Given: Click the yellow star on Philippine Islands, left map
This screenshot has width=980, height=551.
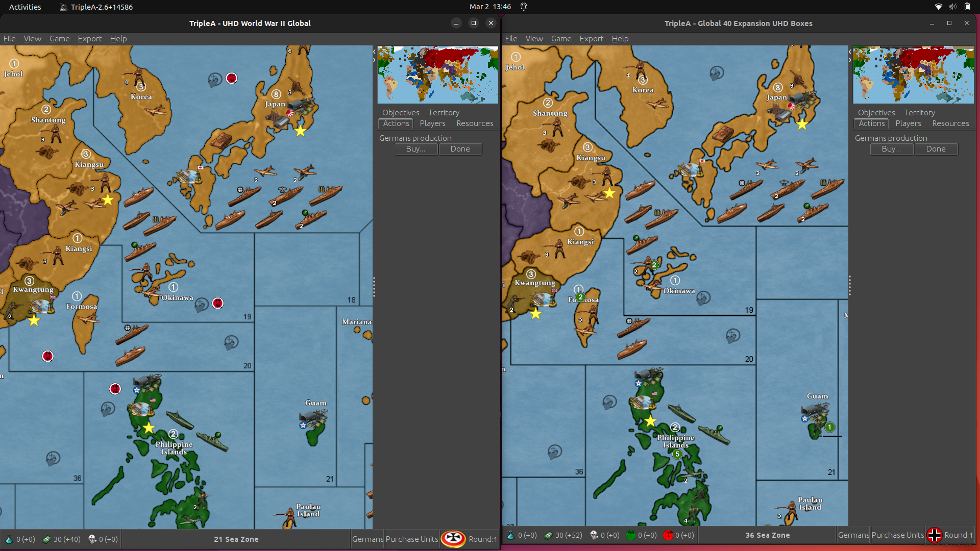Looking at the screenshot, I should 149,428.
